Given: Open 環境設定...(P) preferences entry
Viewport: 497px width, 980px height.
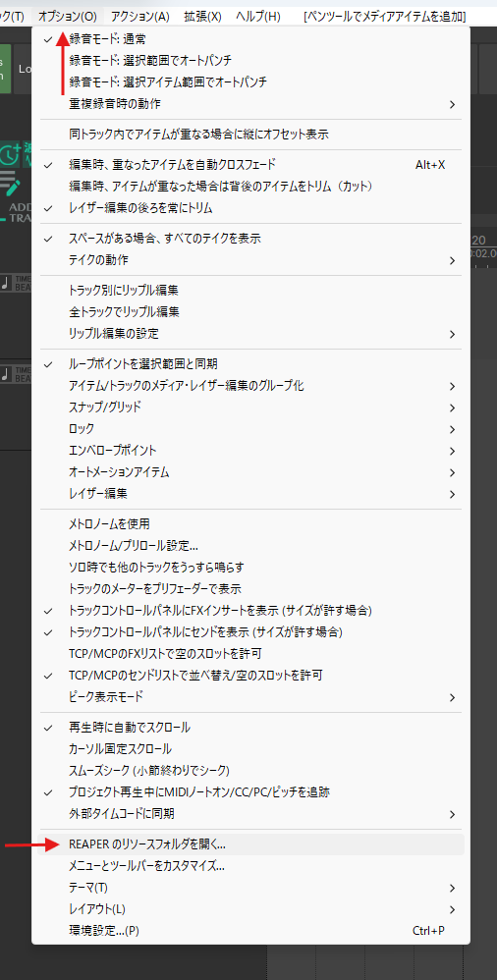Looking at the screenshot, I should (x=250, y=930).
